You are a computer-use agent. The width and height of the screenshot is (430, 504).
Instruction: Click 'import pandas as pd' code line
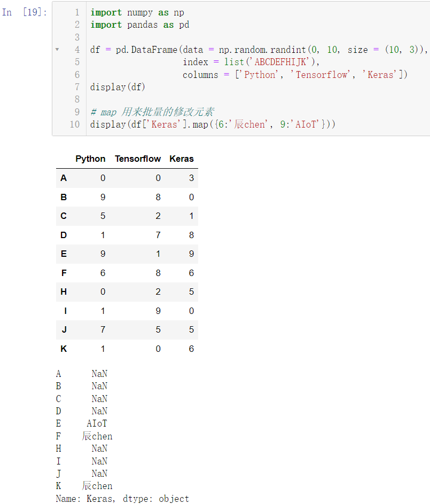click(x=139, y=25)
